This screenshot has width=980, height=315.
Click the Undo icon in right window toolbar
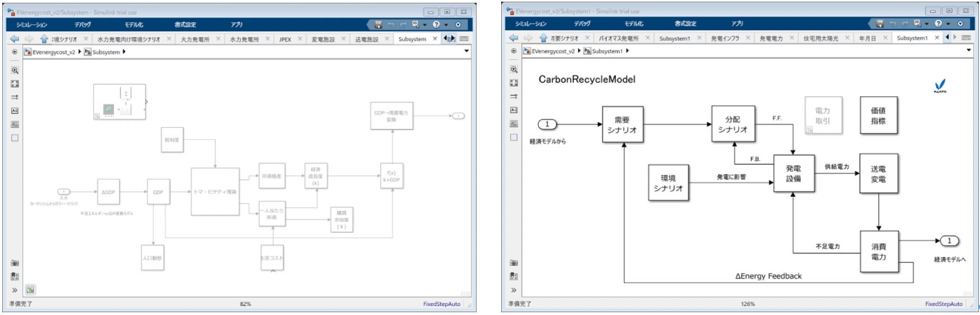892,24
